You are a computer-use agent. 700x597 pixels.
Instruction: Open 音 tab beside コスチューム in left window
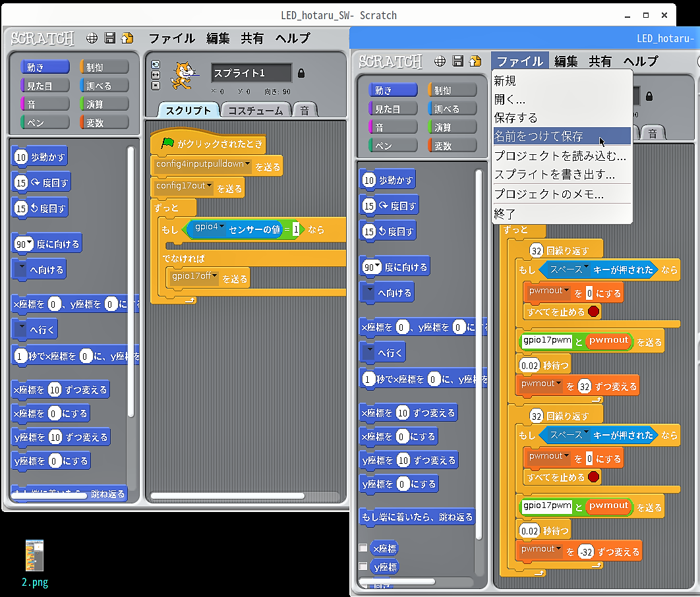tap(305, 110)
